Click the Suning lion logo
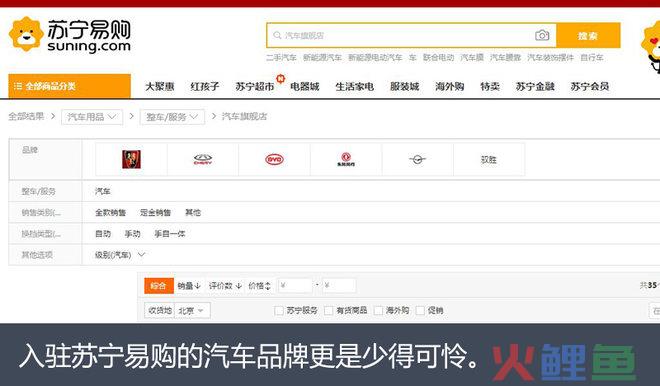Screen dimensions: 660x386 point(26,34)
